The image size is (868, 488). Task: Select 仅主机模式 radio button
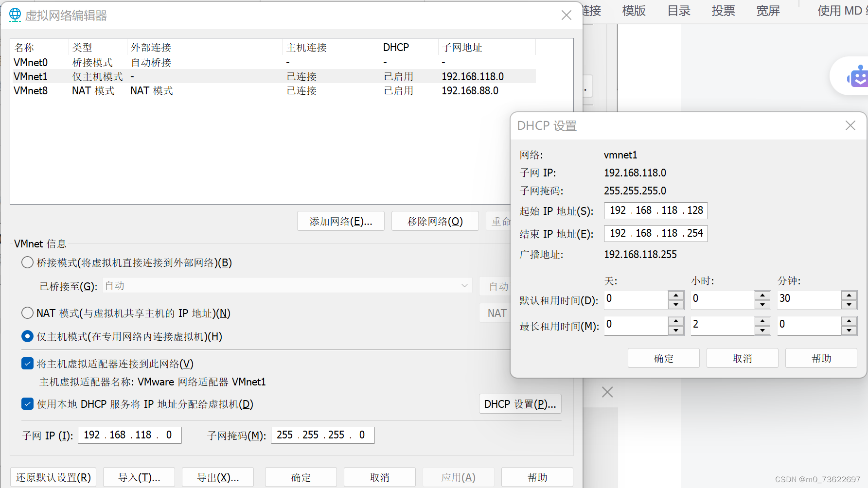(x=27, y=336)
